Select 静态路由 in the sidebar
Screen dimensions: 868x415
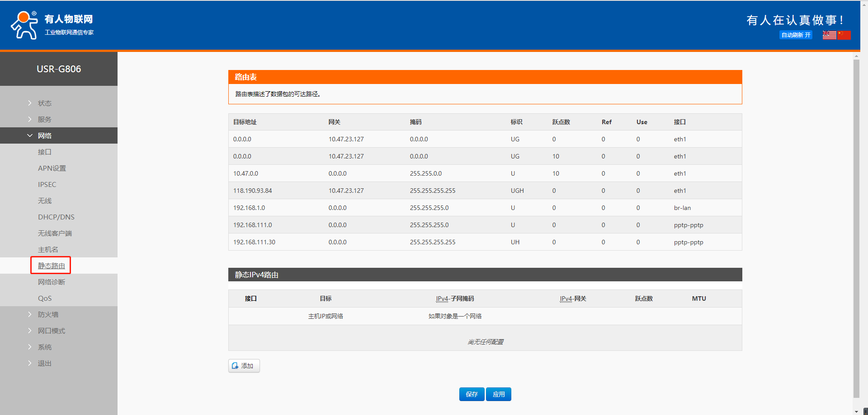point(51,266)
